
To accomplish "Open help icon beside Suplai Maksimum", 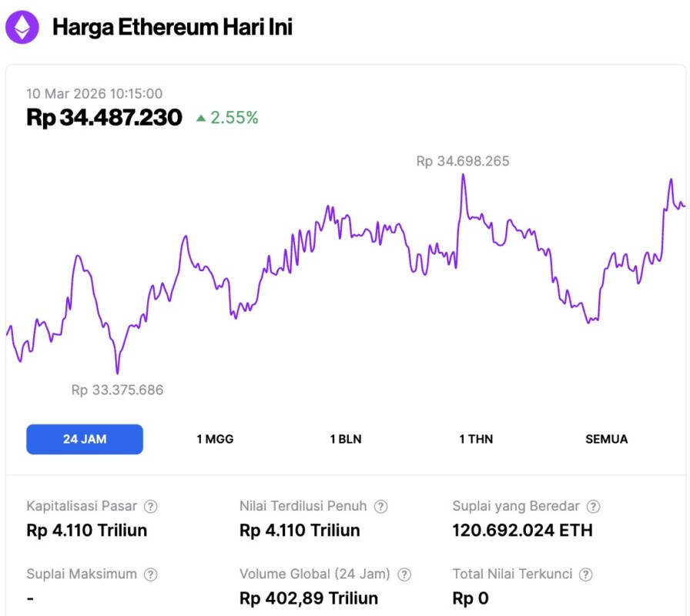I will (151, 574).
